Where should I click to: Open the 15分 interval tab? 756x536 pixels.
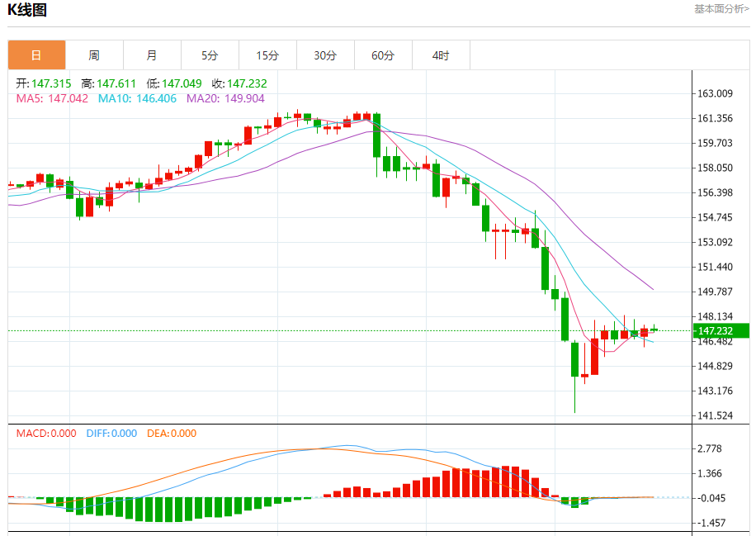point(267,55)
